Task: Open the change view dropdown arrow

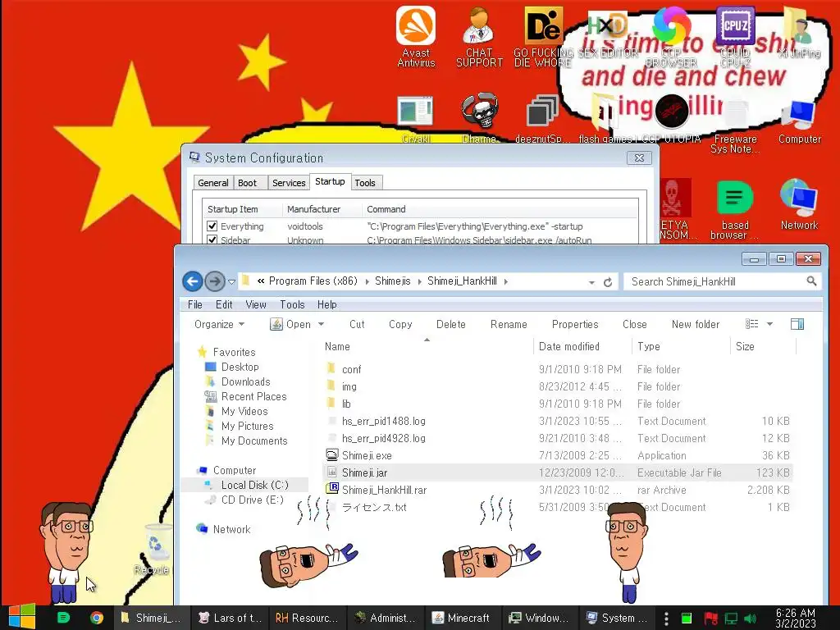Action: [769, 324]
